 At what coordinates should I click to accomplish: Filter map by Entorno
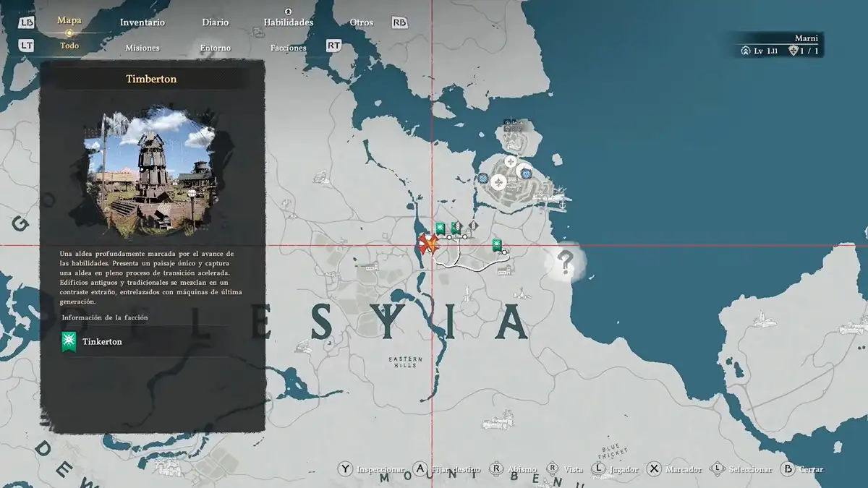216,48
